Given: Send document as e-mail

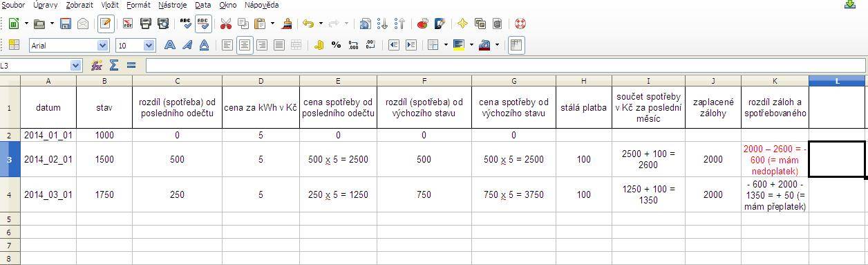Looking at the screenshot, I should pos(83,24).
